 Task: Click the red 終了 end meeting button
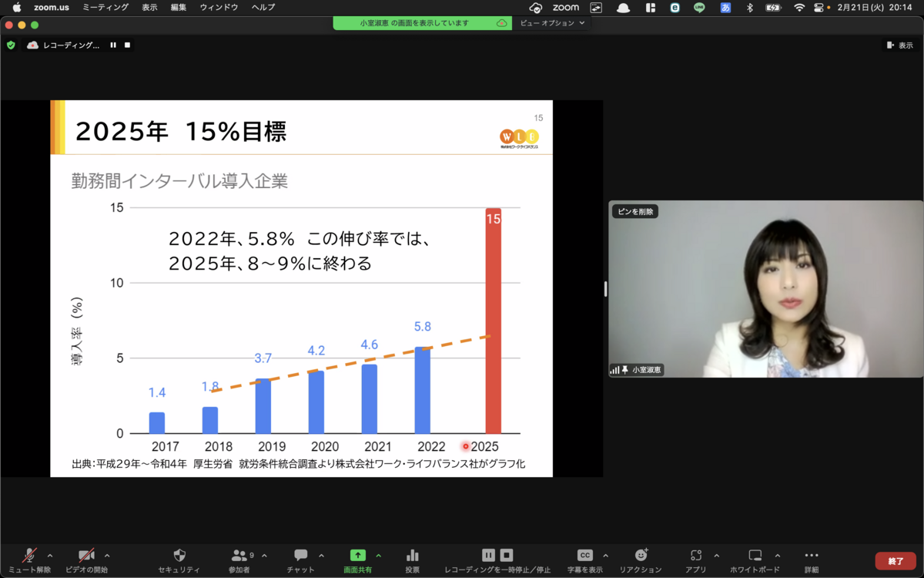[896, 561]
